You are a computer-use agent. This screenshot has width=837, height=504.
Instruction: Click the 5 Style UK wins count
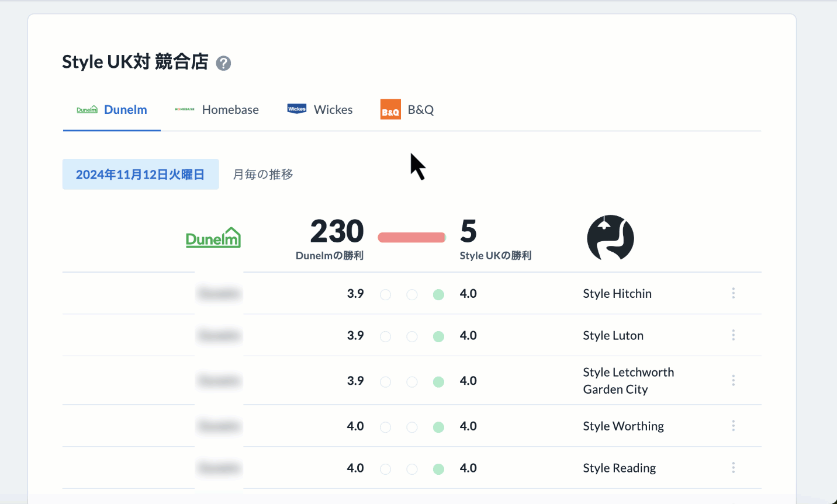tap(468, 231)
